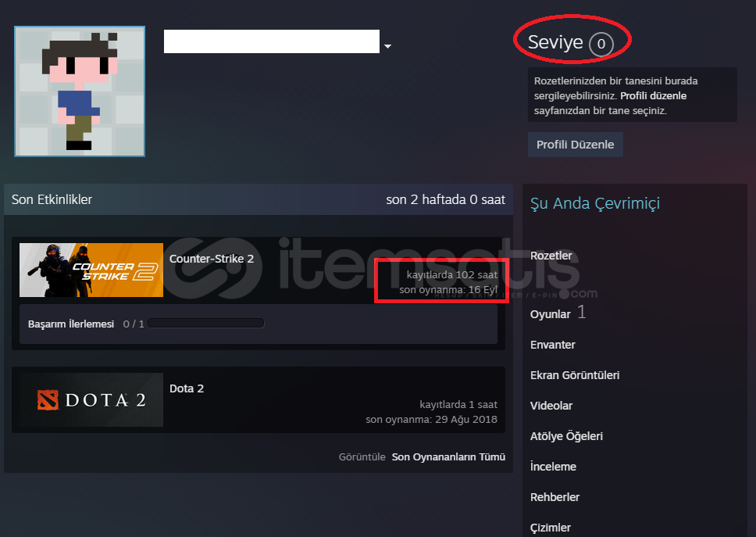Open the Counter-Strike 2 game banner
The width and height of the screenshot is (756, 537).
pyautogui.click(x=91, y=270)
